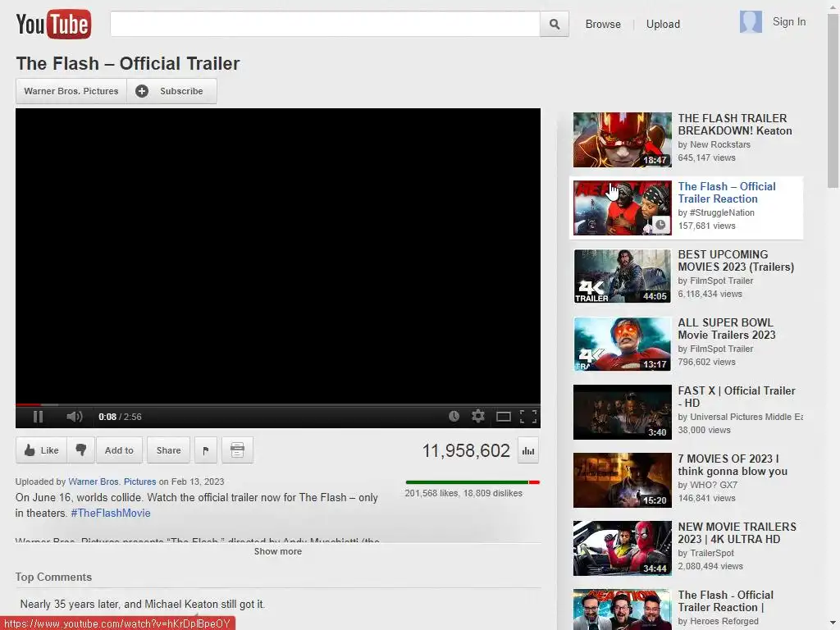The height and width of the screenshot is (630, 840).
Task: Open the Upload page
Action: 663,24
